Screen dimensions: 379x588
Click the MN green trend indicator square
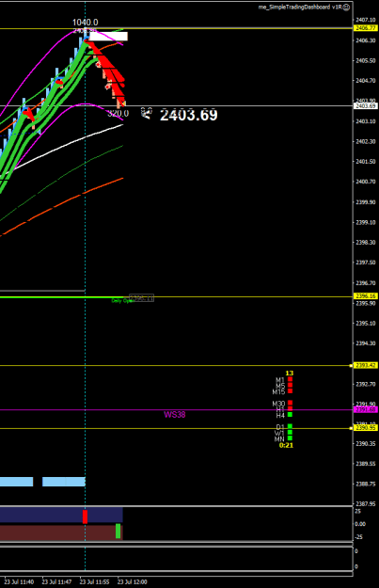[290, 438]
